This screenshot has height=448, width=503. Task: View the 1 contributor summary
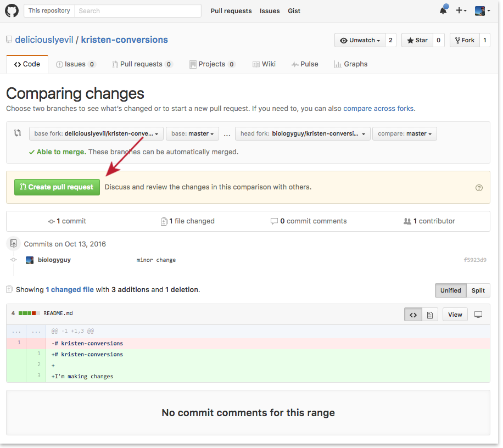[x=429, y=221]
